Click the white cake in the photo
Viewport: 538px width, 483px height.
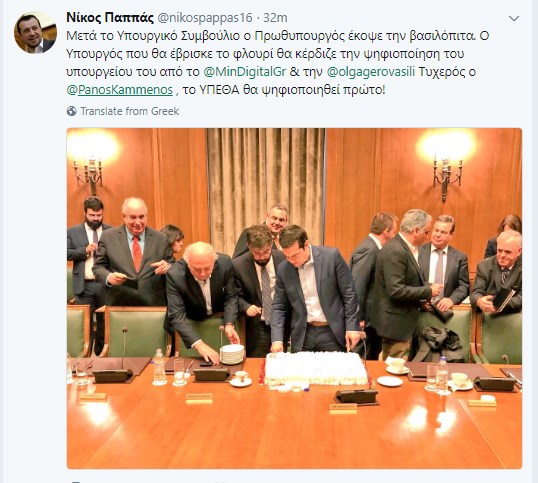(316, 369)
